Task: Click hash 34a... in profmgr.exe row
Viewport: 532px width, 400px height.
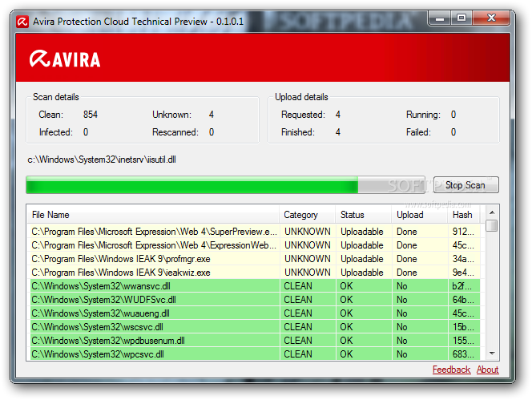Action: coord(463,259)
